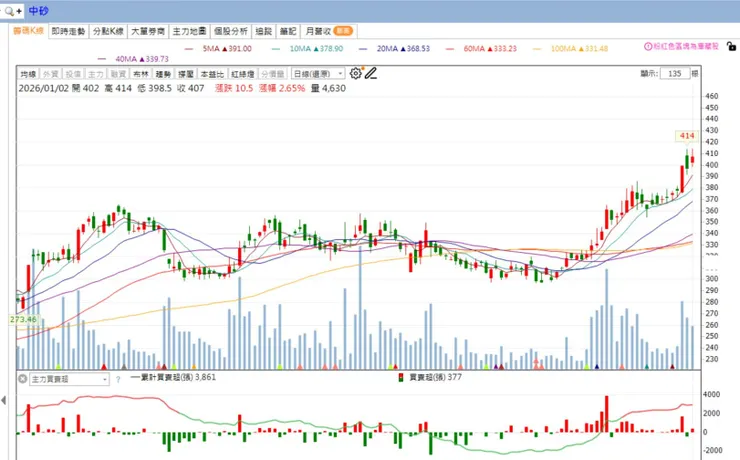Switch to the 大量券商 tab
Viewport: 740px width, 460px height.
[148, 31]
